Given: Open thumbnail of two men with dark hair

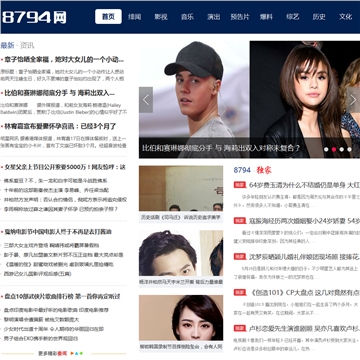Looking at the screenshot, I should coord(181,253).
